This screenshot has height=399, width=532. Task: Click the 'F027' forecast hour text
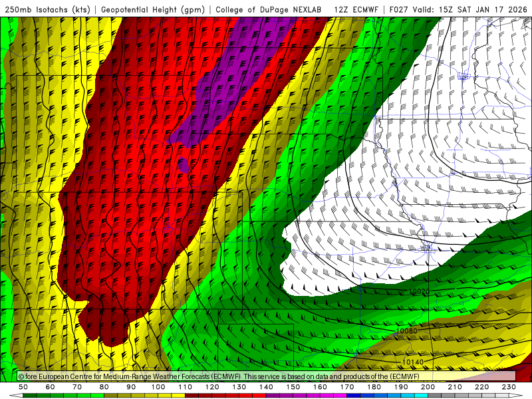(x=398, y=9)
